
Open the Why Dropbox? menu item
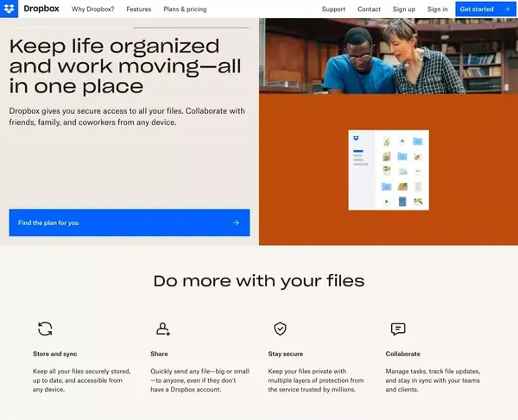point(93,9)
